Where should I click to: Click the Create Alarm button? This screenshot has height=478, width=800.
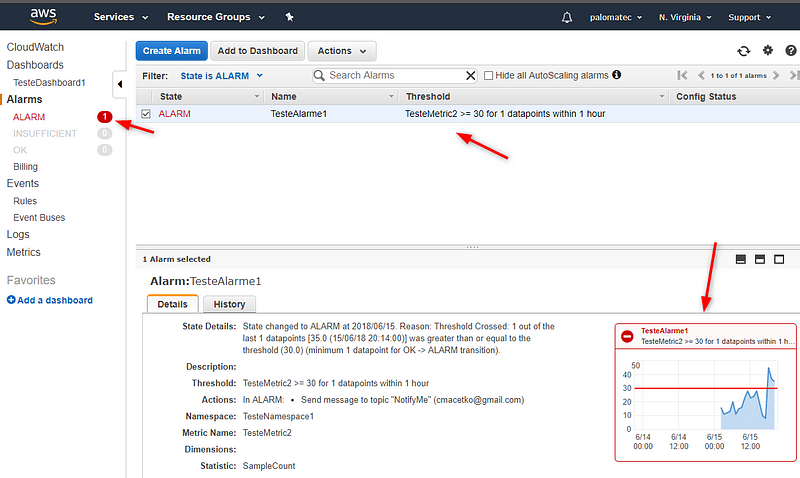[171, 51]
